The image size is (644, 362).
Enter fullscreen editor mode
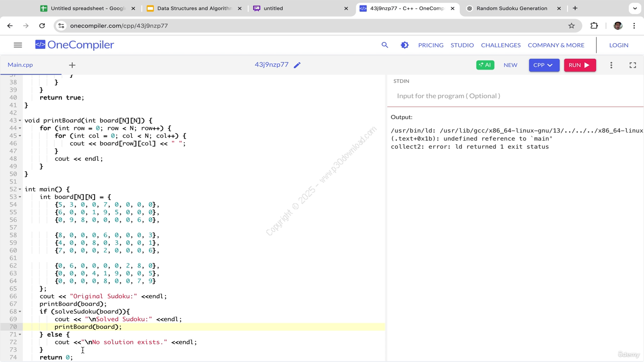point(633,65)
